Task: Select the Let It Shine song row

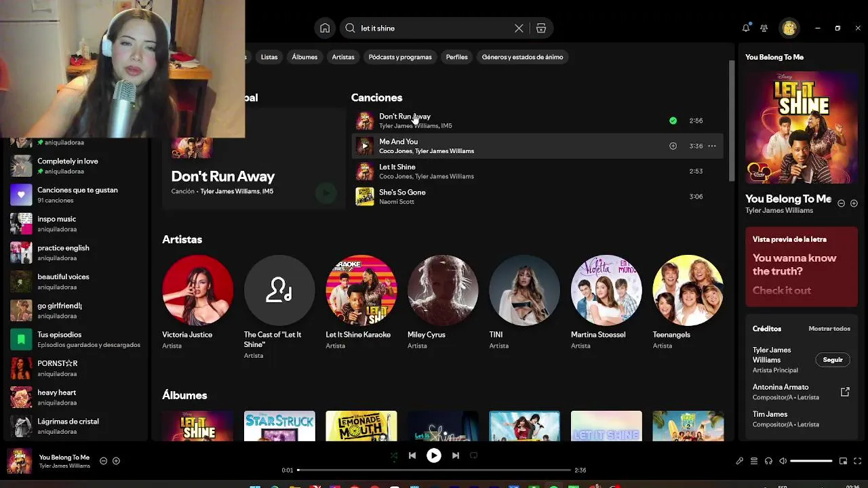Action: (x=537, y=171)
